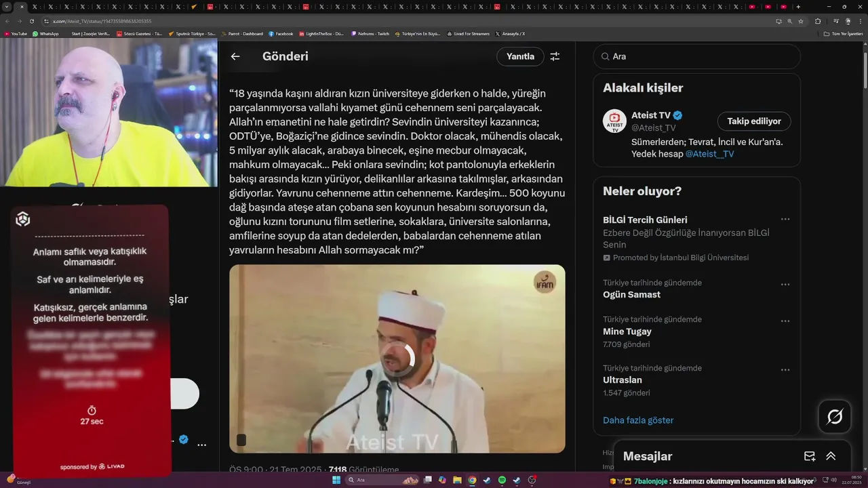Open Spotify from the taskbar
Viewport: 868px width, 488px height.
502,480
